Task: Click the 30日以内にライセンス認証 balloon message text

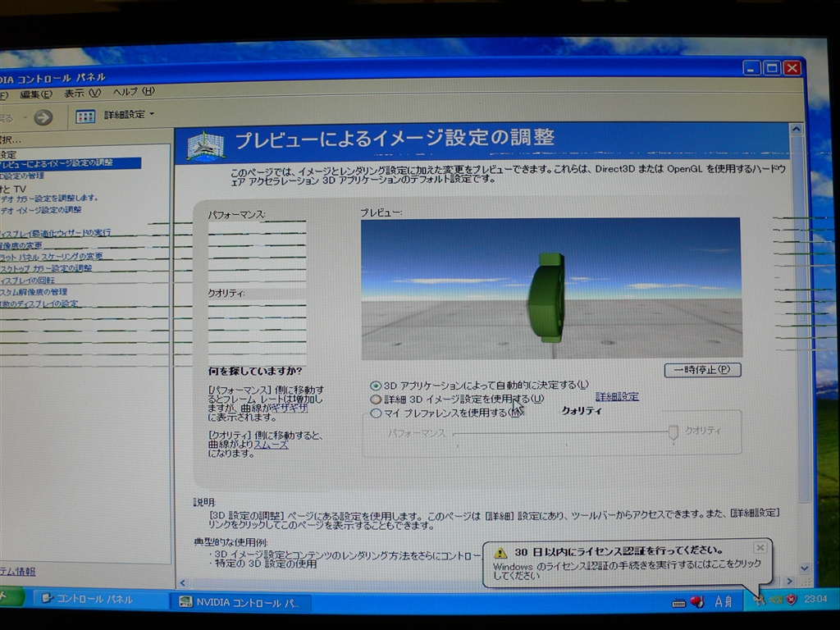Action: tap(619, 550)
